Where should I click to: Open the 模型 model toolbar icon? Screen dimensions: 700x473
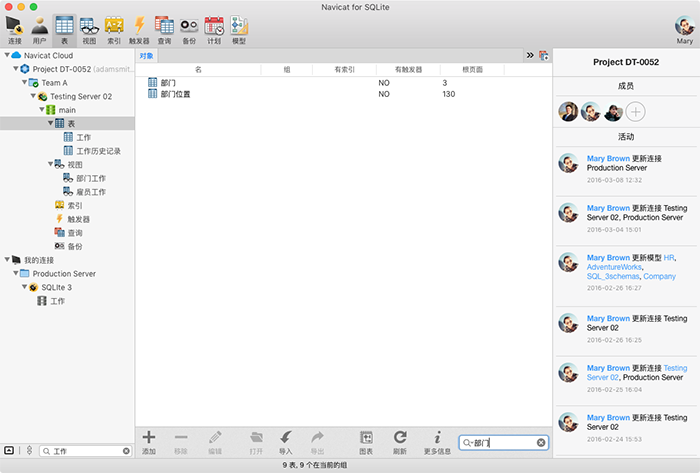239,30
